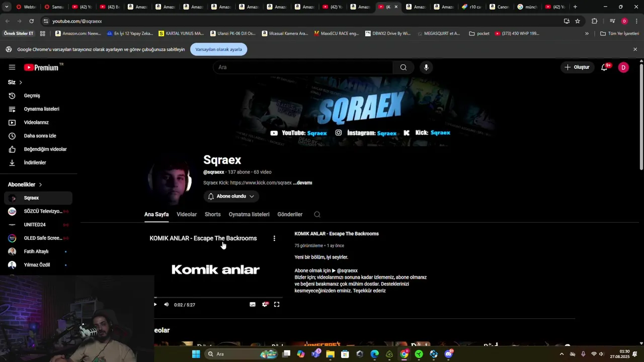Viewport: 644px width, 362px height.
Task: Click the search magnifier button
Action: coord(404,67)
